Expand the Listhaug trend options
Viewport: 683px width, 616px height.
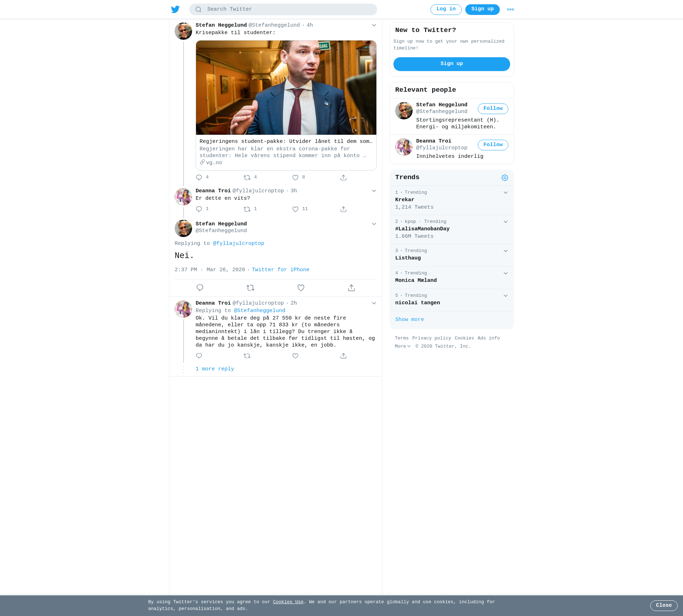[505, 251]
